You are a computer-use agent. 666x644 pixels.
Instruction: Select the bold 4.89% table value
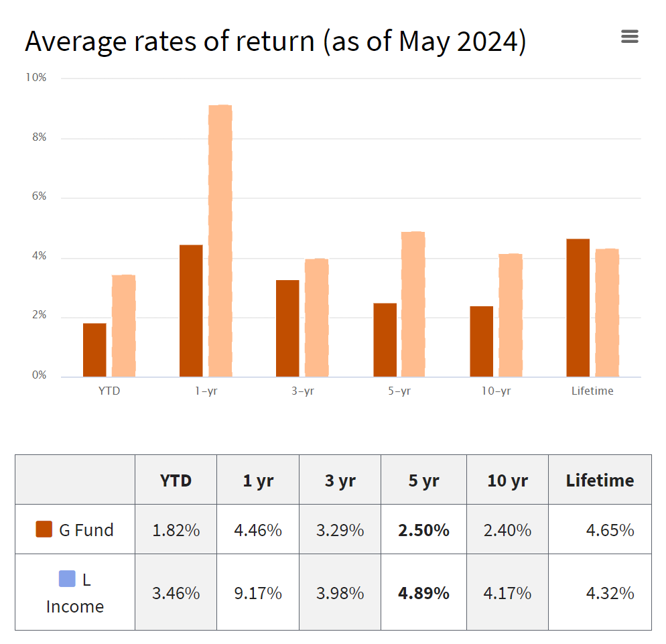point(423,593)
